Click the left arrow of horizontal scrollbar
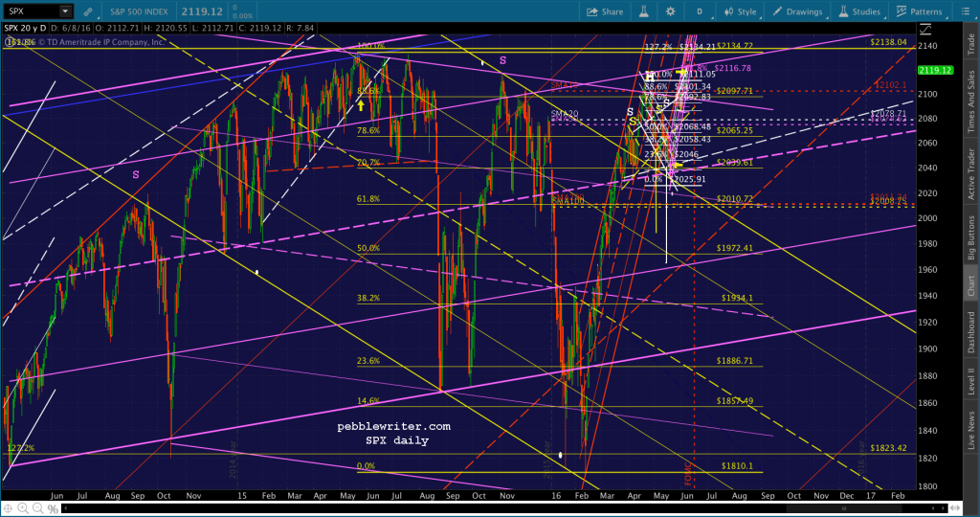Screen dimensions: 980x517 [66, 508]
